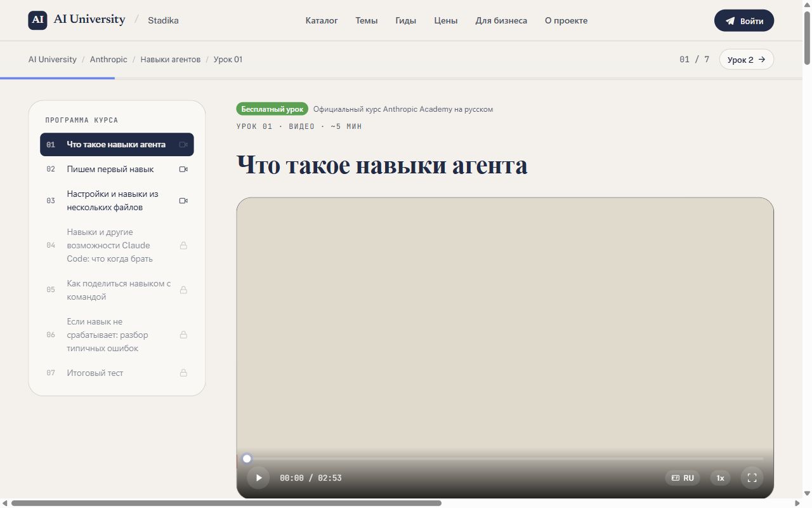Open the Темы menu item
The image size is (812, 508).
[x=367, y=20]
